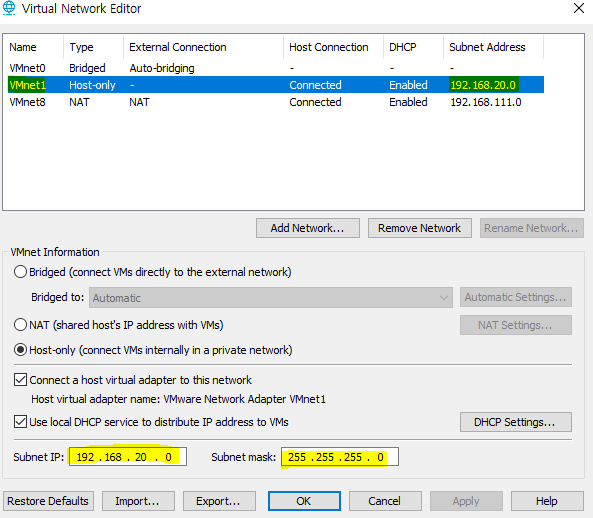
Task: Toggle Connect a host virtual adapter checkbox
Action: (x=20, y=380)
